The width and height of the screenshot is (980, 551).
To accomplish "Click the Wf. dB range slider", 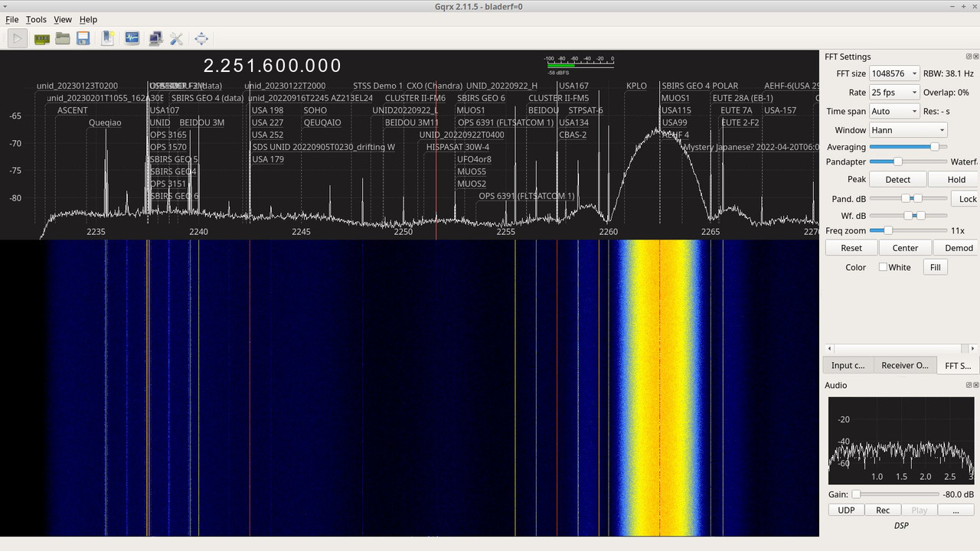I will (x=908, y=216).
